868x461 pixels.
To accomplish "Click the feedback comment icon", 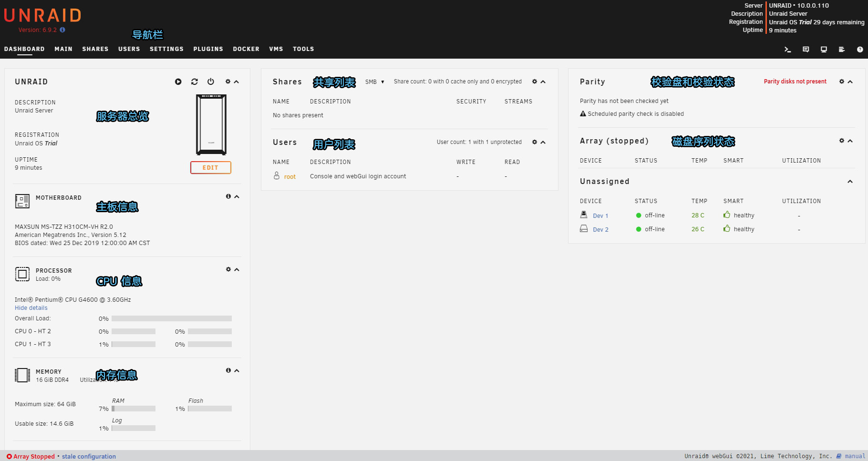I will [806, 49].
